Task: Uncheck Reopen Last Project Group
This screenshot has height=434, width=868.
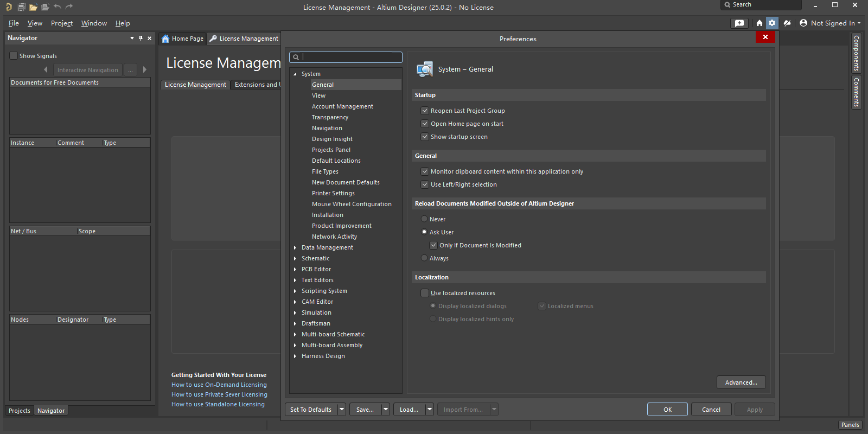Action: click(425, 111)
